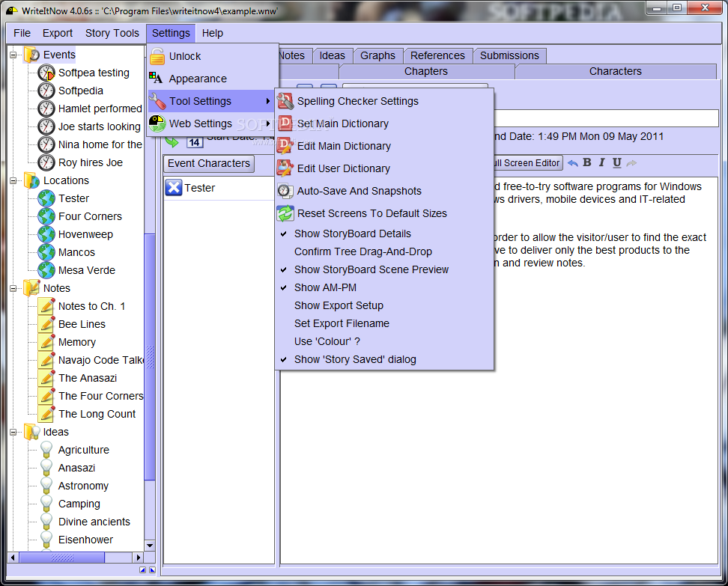Click the Unlock padlock icon
Image resolution: width=728 pixels, height=586 pixels.
coord(157,56)
